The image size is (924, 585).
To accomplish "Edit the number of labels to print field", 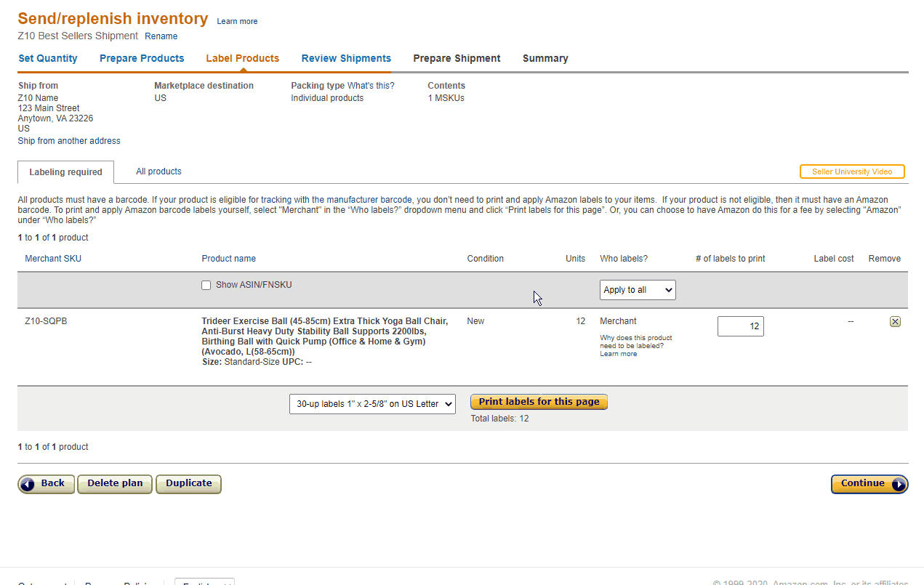I will [x=740, y=326].
